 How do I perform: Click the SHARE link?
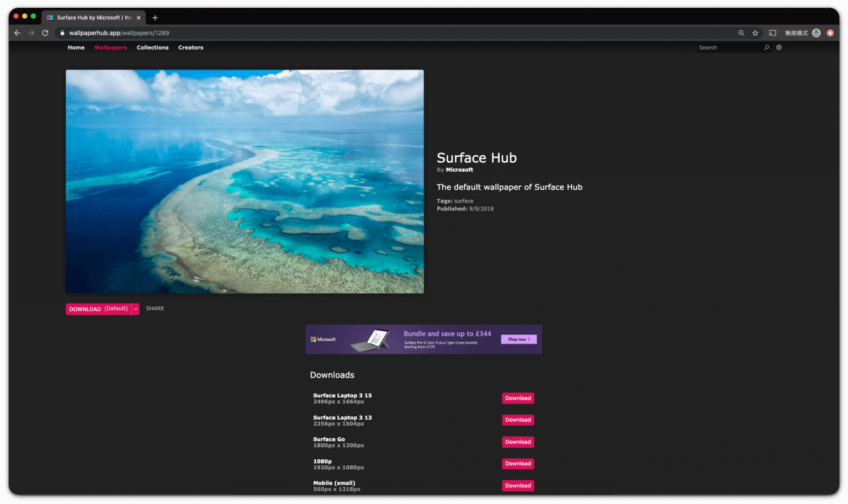pos(155,309)
